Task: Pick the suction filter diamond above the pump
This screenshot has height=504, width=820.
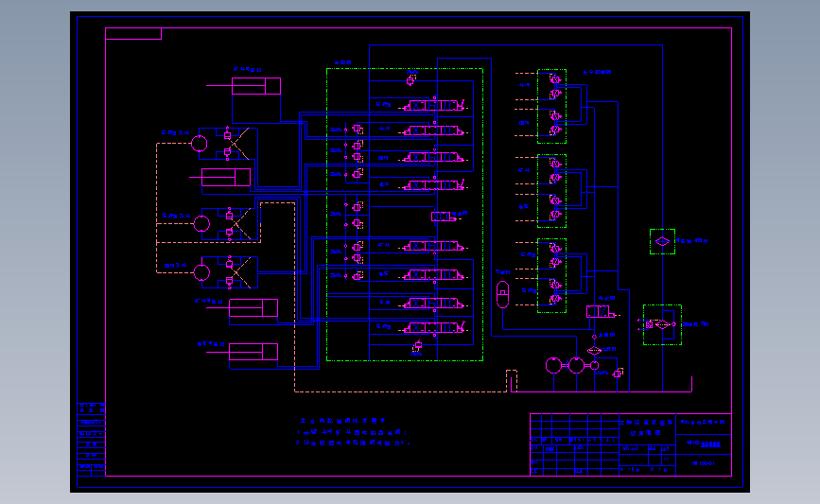Action: coord(594,350)
